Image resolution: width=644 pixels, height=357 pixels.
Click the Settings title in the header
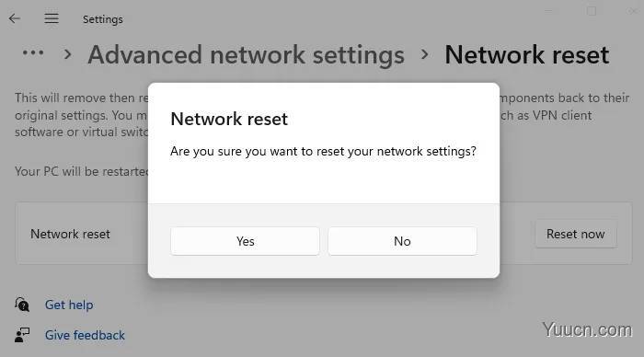tap(103, 19)
